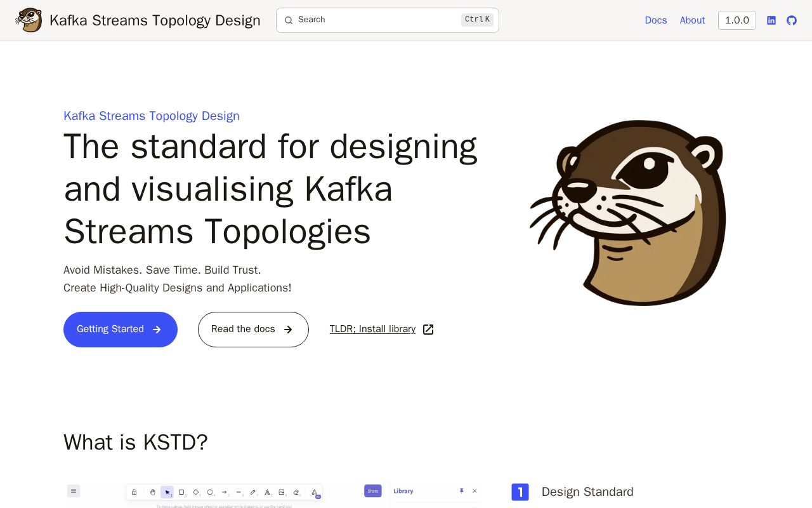Open the LinkedIn profile icon
Screen dimensions: 812x508
771,20
